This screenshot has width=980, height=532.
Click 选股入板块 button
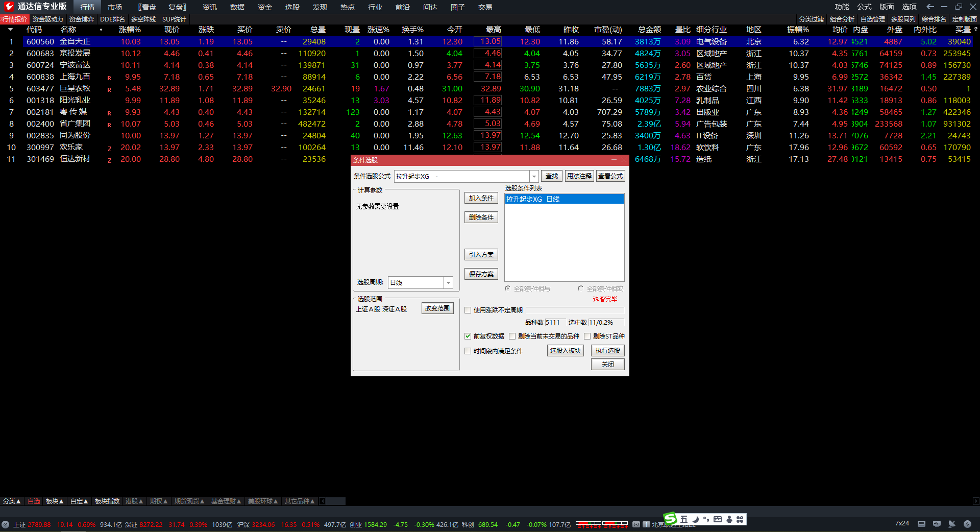coord(566,351)
